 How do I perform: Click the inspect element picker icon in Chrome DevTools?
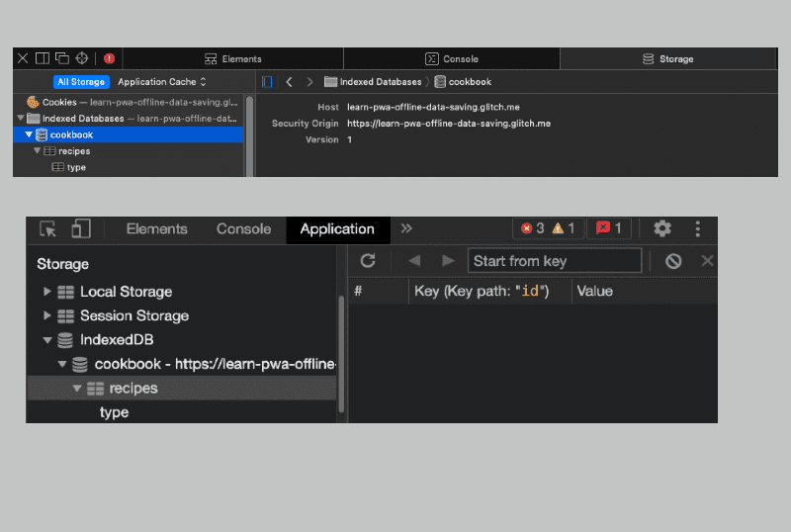point(47,229)
